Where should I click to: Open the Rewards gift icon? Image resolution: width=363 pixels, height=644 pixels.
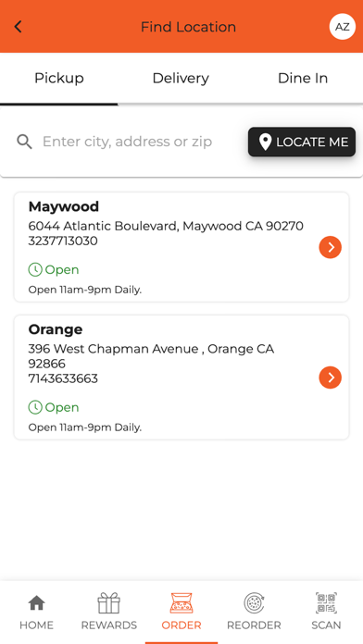click(x=109, y=602)
